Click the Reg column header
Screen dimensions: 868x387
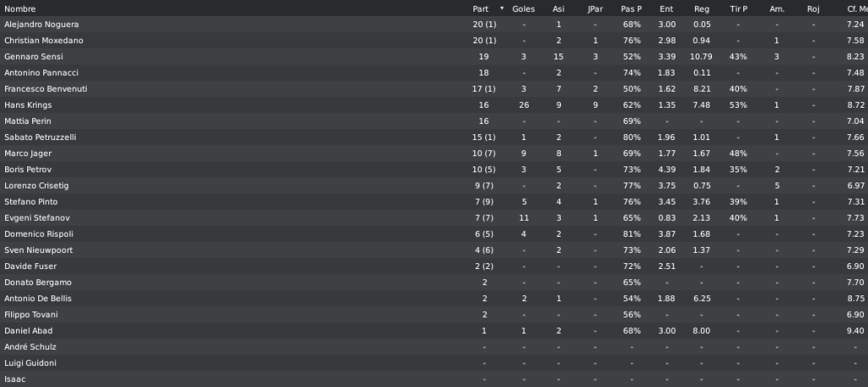tap(702, 8)
